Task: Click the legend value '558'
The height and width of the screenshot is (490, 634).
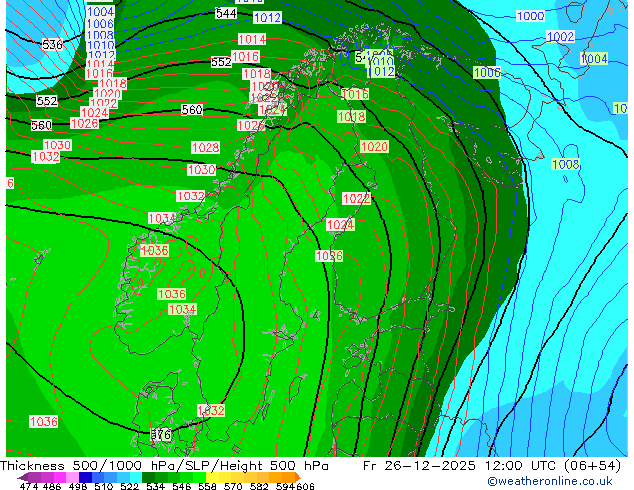Action: click(x=207, y=486)
